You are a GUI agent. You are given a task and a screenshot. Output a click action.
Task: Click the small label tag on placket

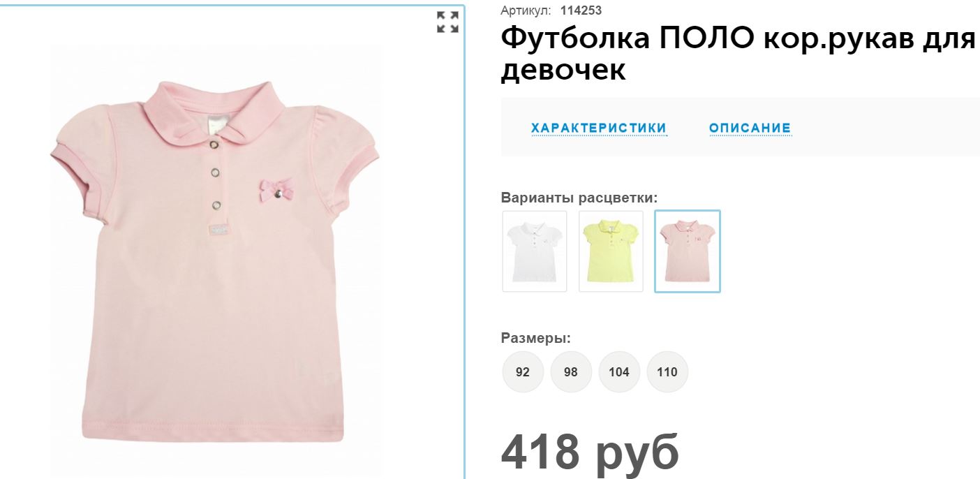click(x=220, y=230)
